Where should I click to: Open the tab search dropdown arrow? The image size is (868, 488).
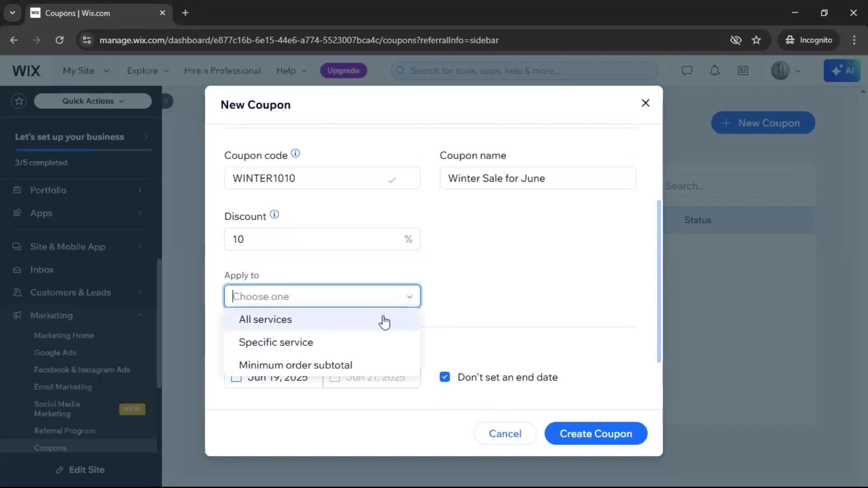coord(12,13)
